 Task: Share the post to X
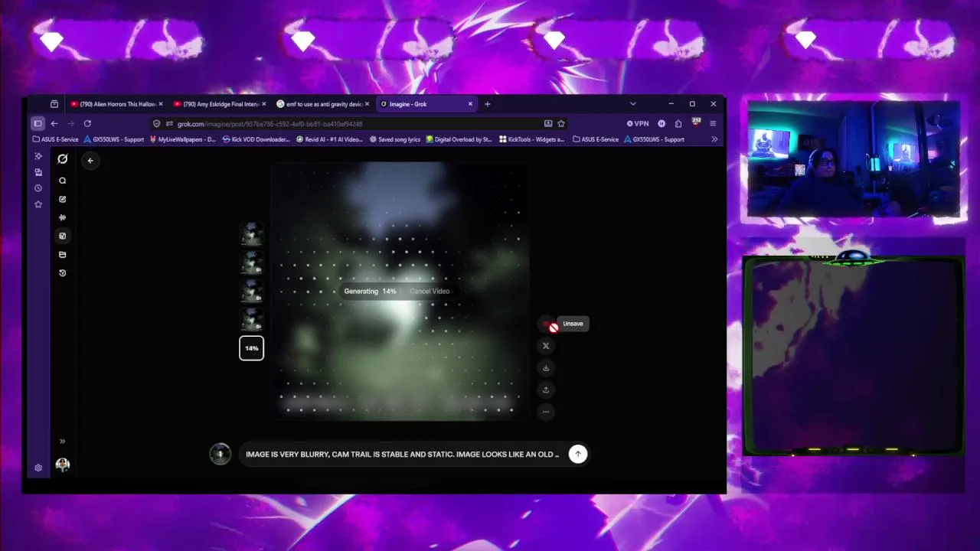546,346
